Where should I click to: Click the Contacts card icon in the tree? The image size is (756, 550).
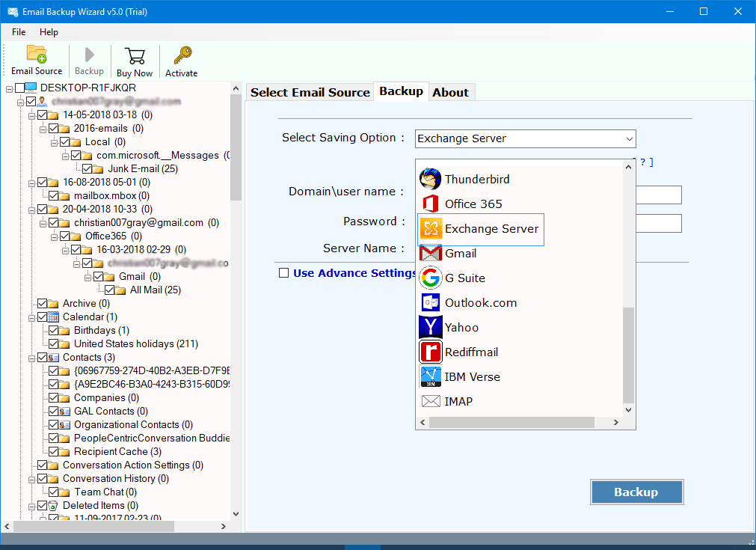pos(53,358)
